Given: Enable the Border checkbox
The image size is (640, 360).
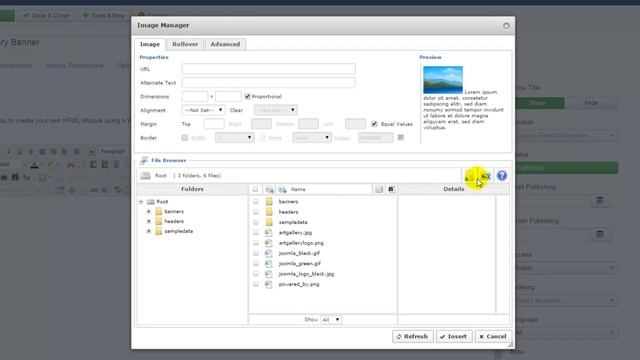Looking at the screenshot, I should (x=184, y=138).
